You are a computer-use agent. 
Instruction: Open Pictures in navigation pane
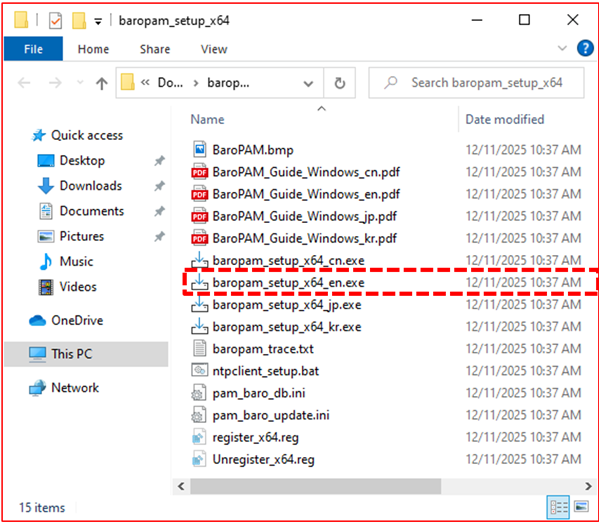click(x=81, y=236)
